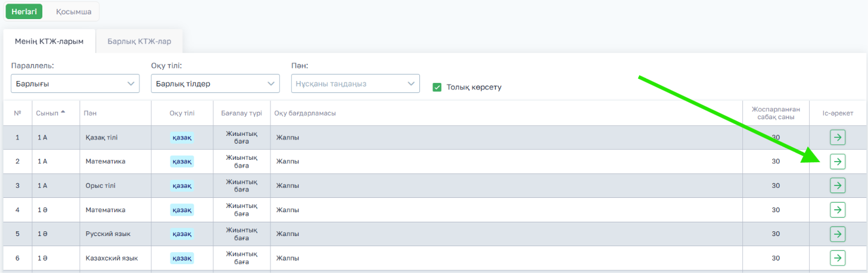Switch to Барлық КТЖ-лар tab
This screenshot has width=868, height=273.
coord(139,42)
